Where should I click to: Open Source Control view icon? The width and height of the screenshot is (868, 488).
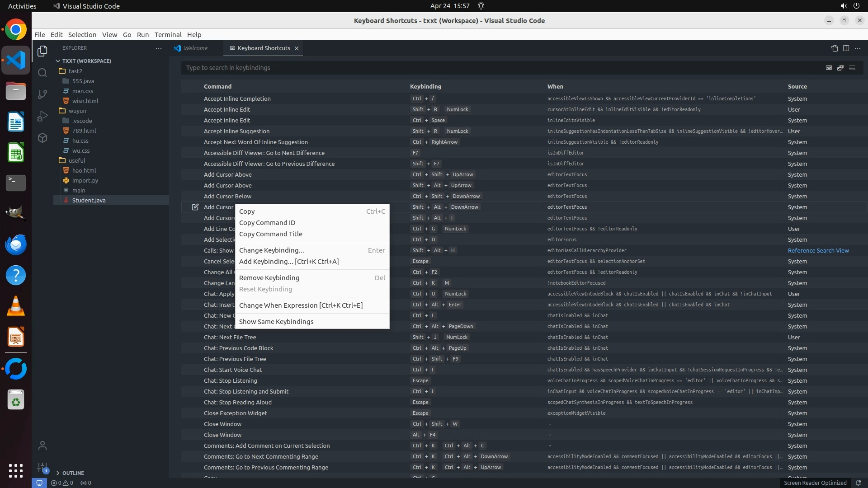[42, 94]
